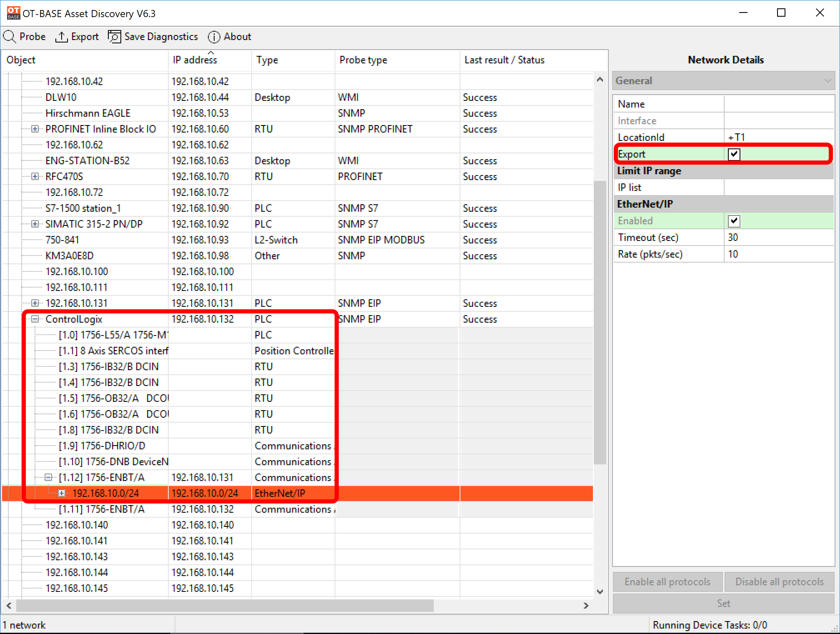This screenshot has height=634, width=840.
Task: Expand the 192.168.10.0/24 network node
Action: (62, 494)
